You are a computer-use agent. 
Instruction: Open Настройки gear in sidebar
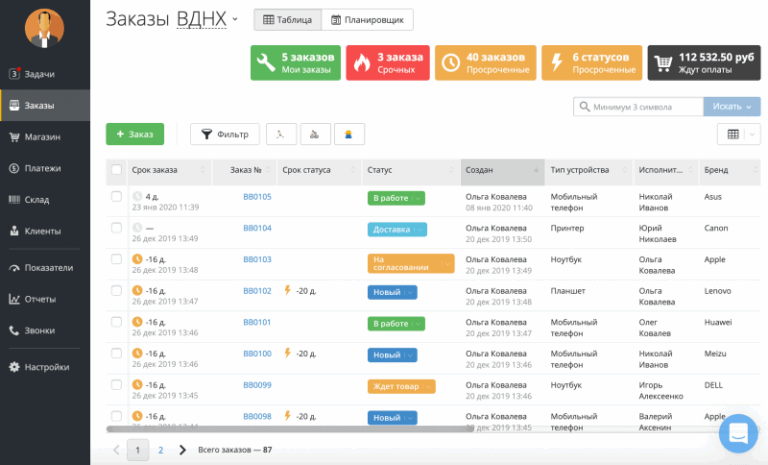coord(46,367)
